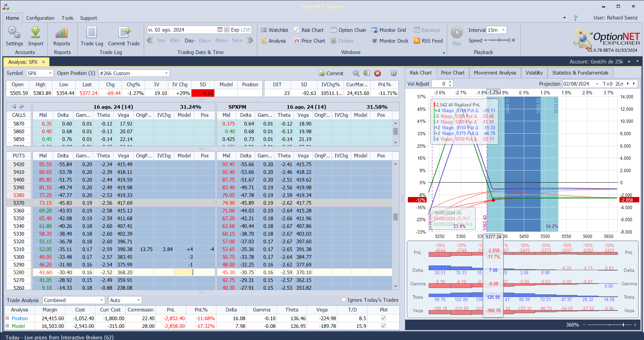Adjust the playback Speed slider
This screenshot has height=340, width=644.
click(500, 41)
